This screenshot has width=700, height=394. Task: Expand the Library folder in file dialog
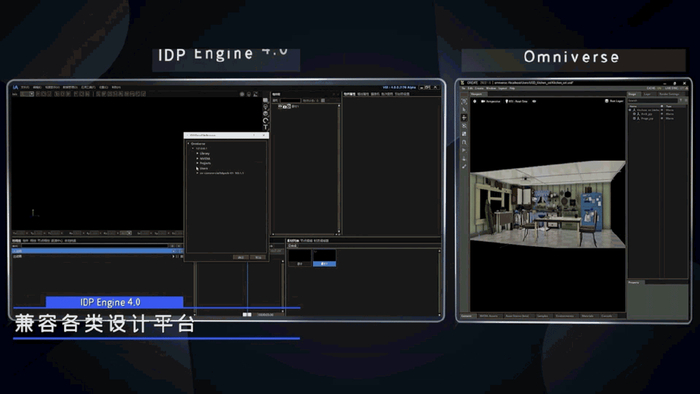click(x=197, y=153)
